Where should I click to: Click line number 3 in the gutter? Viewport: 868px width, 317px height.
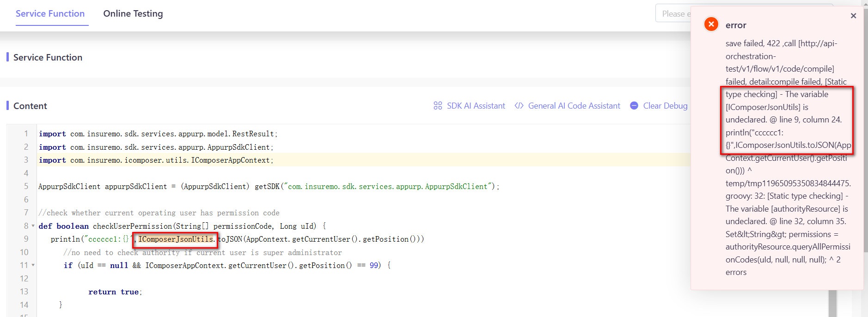[26, 160]
